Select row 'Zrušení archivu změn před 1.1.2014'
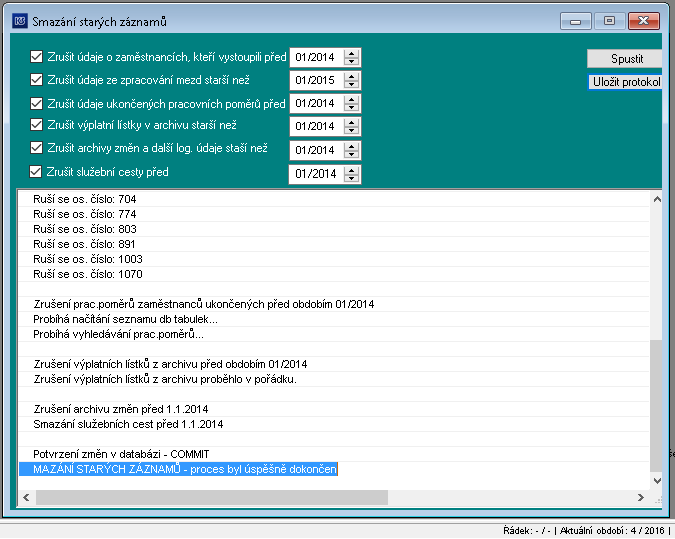Viewport: 675px width, 539px height. tap(334, 409)
